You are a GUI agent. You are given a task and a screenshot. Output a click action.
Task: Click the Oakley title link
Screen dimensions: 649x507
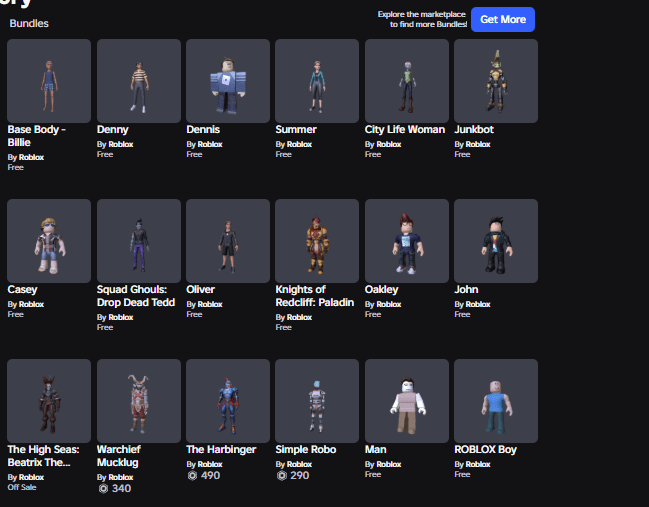(382, 290)
